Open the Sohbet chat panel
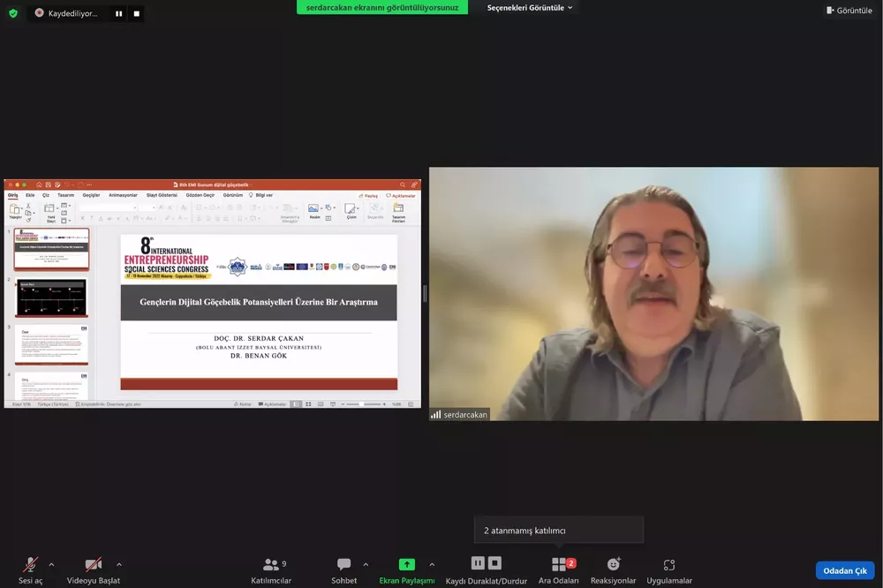Screen dimensions: 883x588 pyautogui.click(x=343, y=565)
